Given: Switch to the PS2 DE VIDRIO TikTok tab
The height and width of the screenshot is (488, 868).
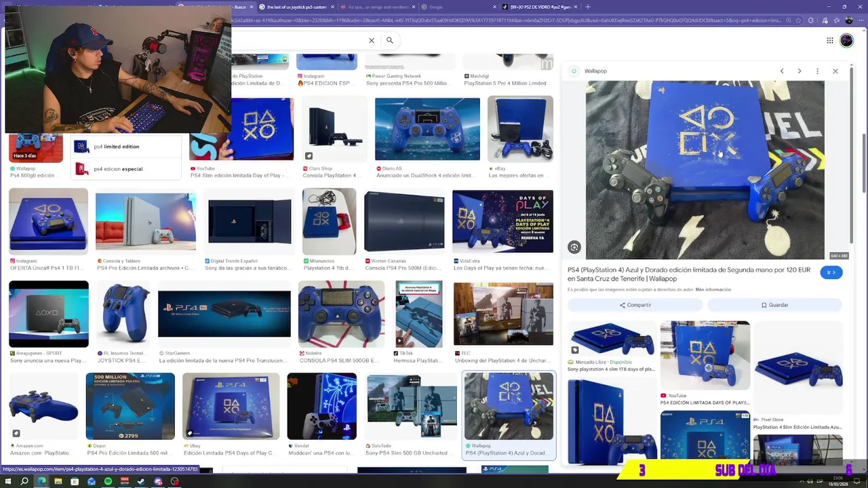Looking at the screenshot, I should click(x=540, y=7).
